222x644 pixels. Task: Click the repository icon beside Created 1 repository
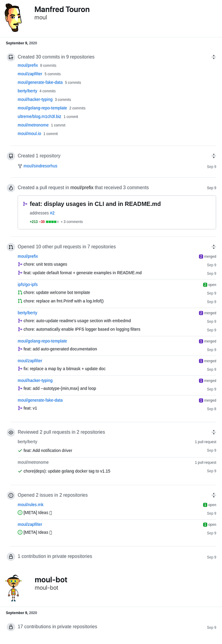click(x=11, y=156)
